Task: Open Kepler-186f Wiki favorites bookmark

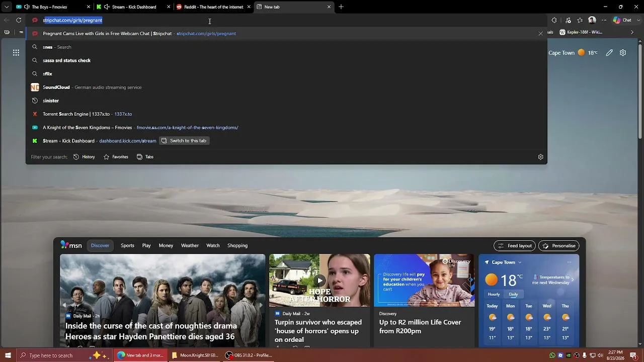Action: 581,32
